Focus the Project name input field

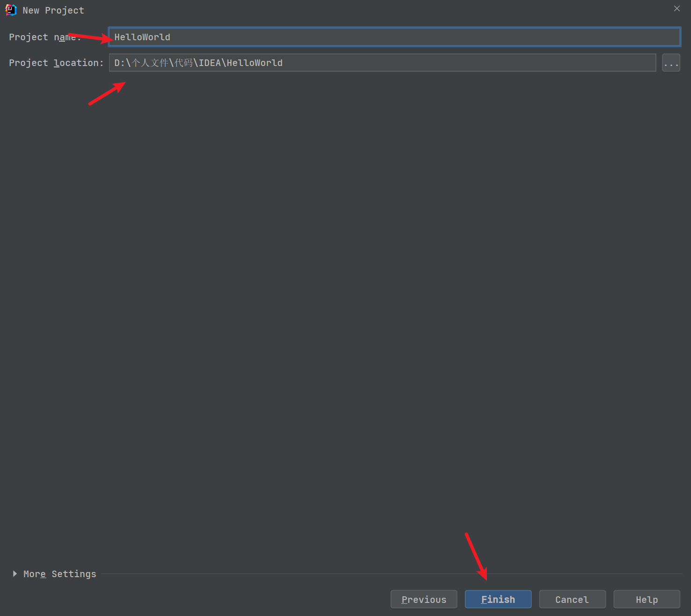393,37
